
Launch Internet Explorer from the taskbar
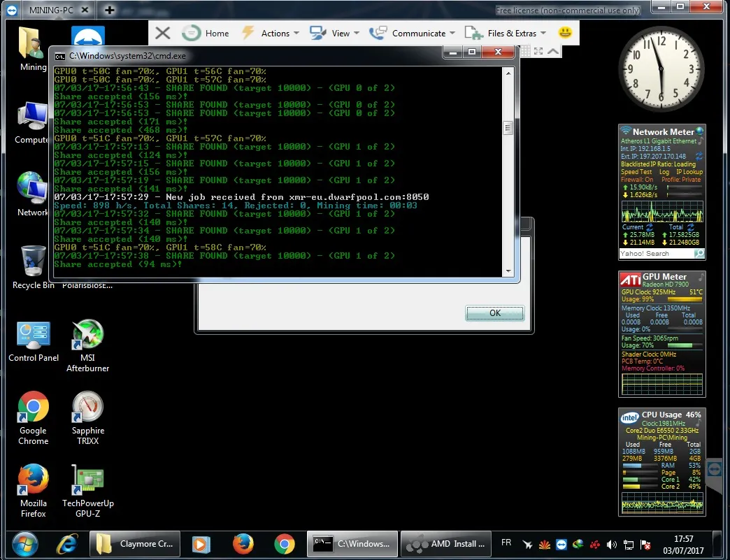coord(66,544)
